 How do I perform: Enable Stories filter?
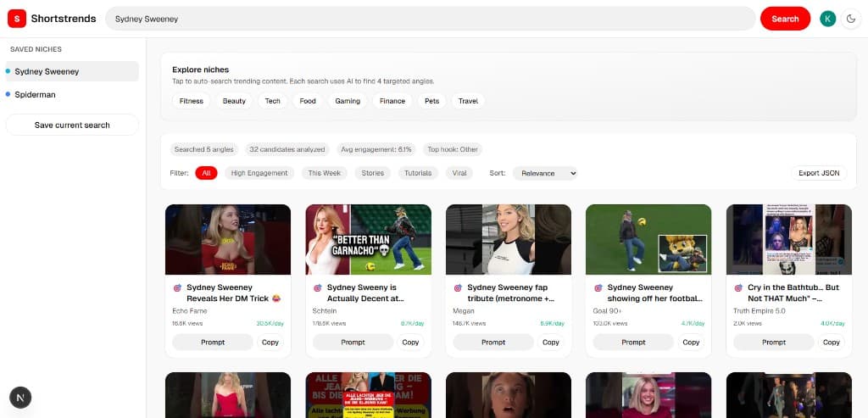click(373, 173)
